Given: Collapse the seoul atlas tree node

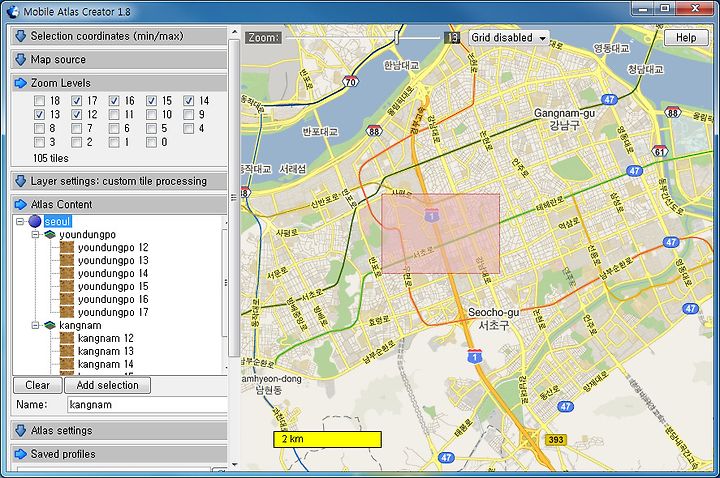Looking at the screenshot, I should (x=20, y=221).
